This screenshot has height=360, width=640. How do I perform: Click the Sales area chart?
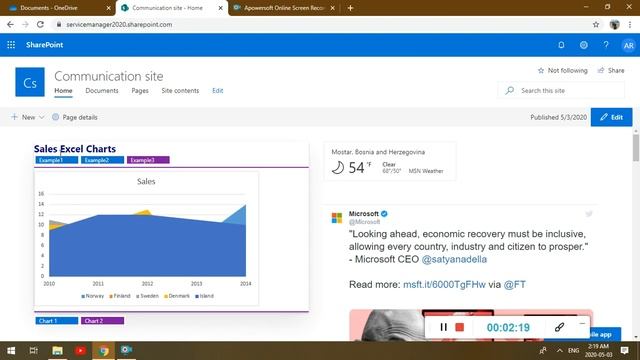point(146,238)
